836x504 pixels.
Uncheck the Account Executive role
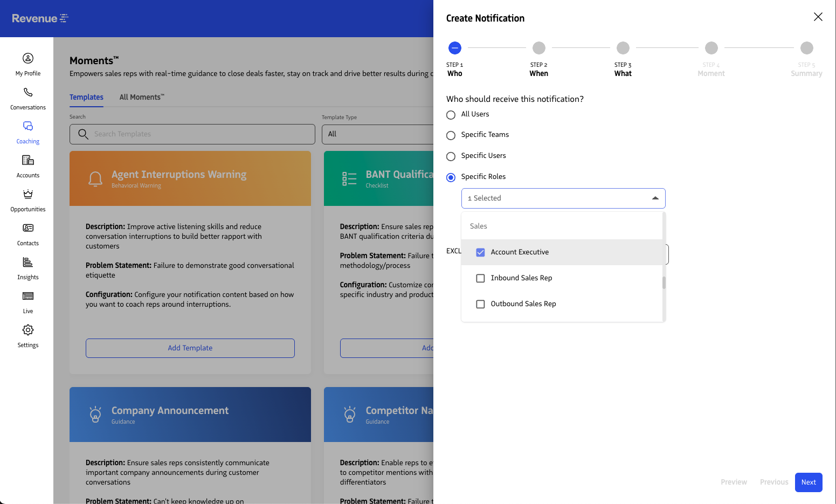point(480,252)
